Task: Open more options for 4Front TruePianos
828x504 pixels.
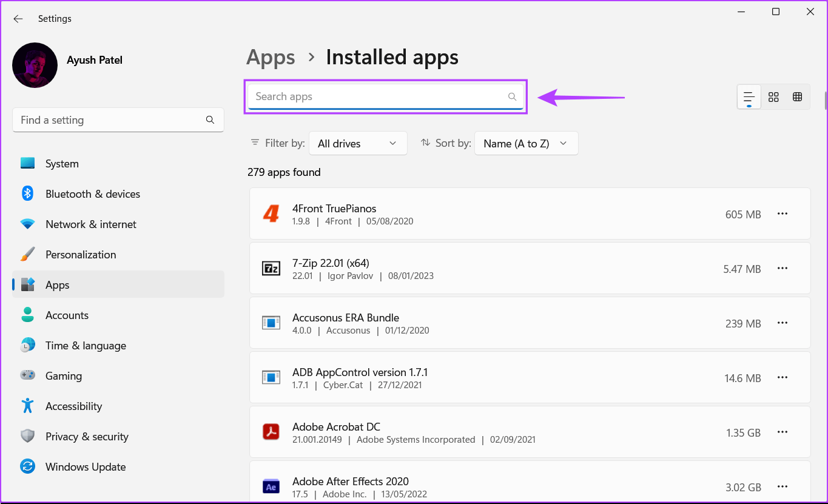Action: [x=783, y=213]
